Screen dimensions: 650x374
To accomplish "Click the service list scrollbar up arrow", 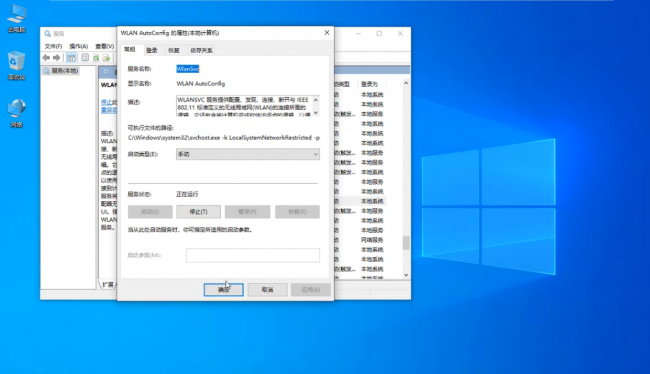I will tap(406, 83).
